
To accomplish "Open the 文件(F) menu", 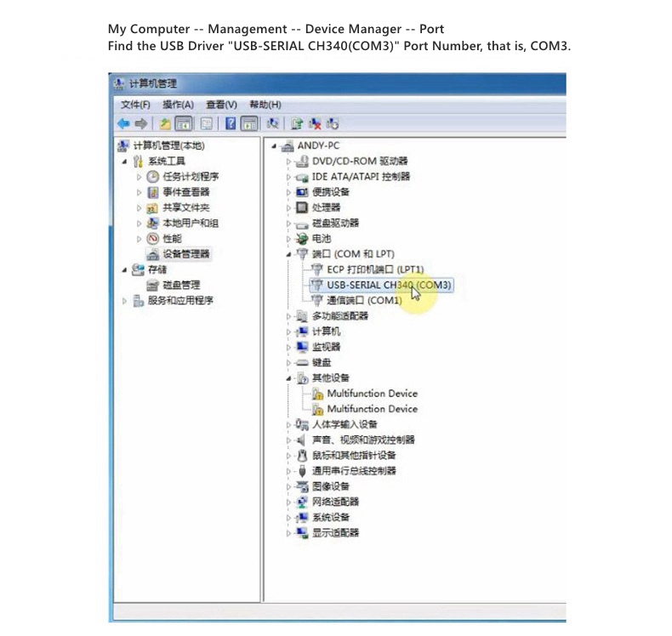I will pos(135,105).
